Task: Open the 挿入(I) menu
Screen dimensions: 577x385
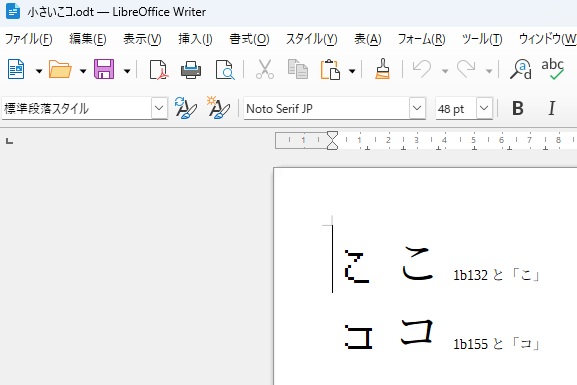Action: [195, 39]
